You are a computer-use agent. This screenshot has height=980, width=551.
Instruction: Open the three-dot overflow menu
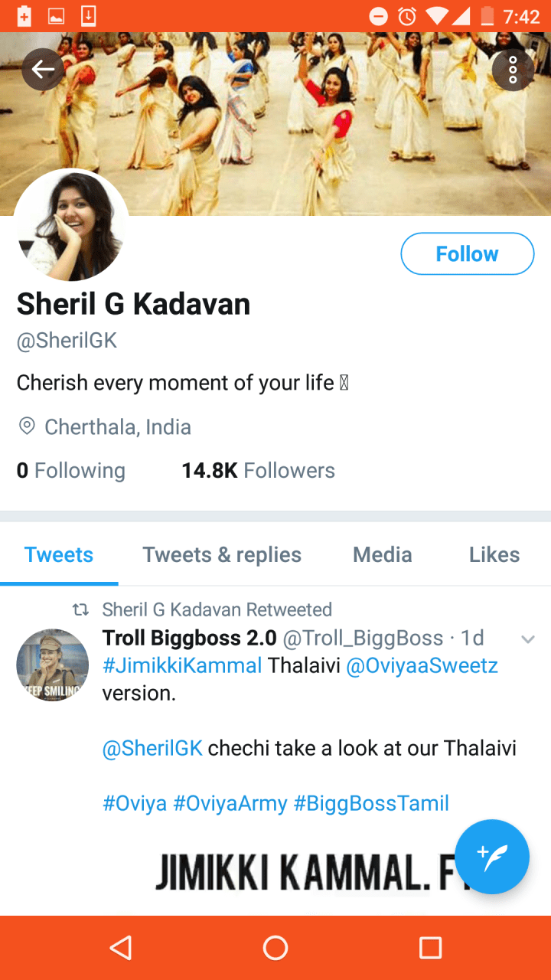[x=513, y=70]
